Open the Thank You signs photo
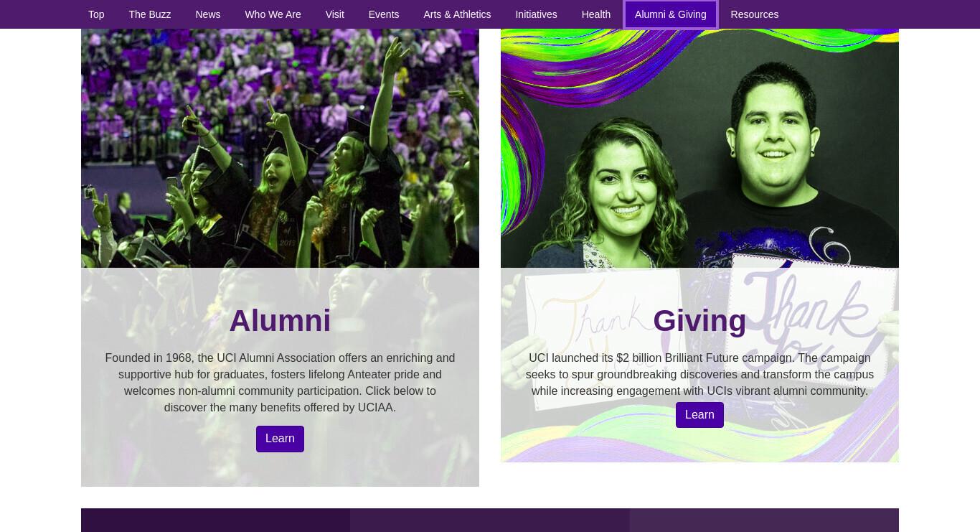This screenshot has height=532, width=980. coord(699,149)
